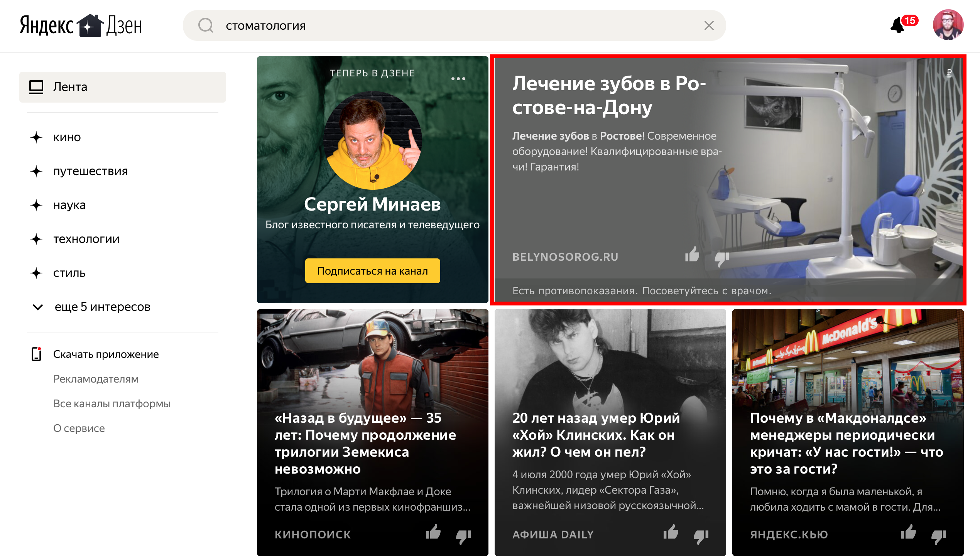980x560 pixels.
Task: Click the Лента feed icon
Action: pyautogui.click(x=36, y=87)
